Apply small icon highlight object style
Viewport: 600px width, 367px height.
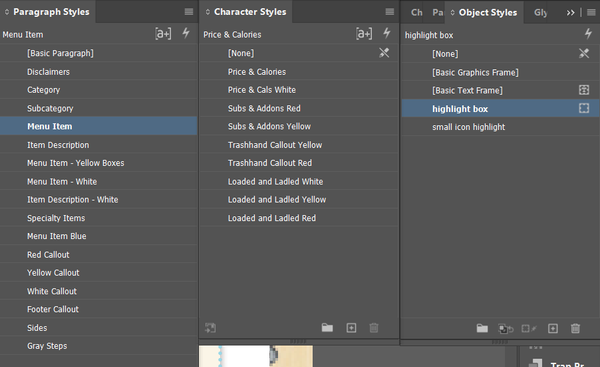tap(501, 127)
